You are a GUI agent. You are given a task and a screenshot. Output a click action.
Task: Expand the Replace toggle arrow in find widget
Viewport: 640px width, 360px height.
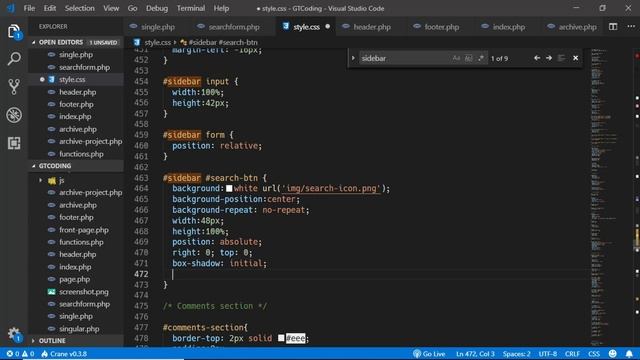(353, 58)
